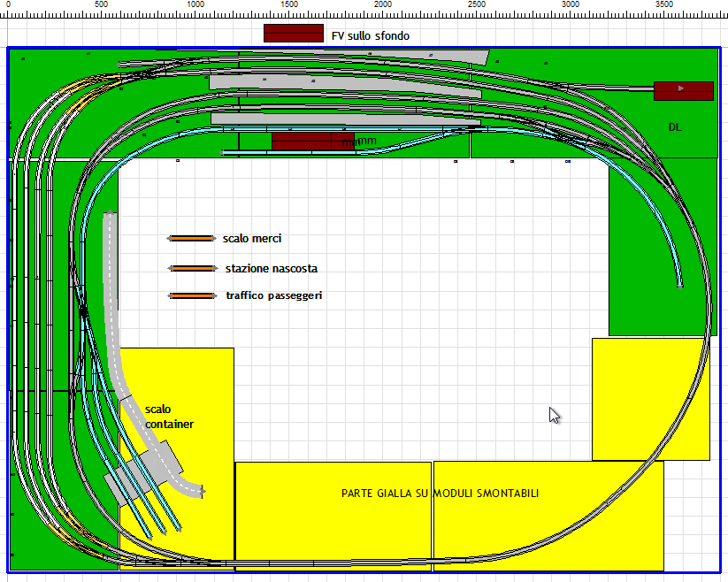Image resolution: width=728 pixels, height=582 pixels.
Task: Click the cyan track end on right side
Action: [x=679, y=285]
